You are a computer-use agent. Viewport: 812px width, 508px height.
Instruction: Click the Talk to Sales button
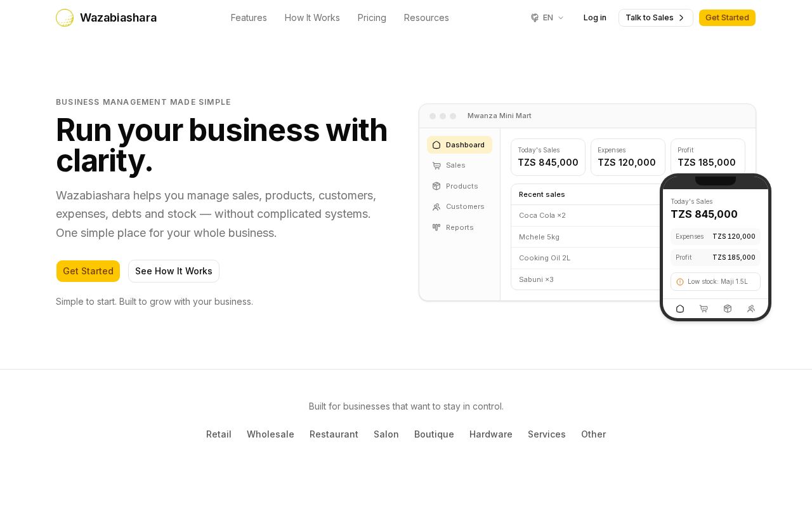[x=656, y=18]
